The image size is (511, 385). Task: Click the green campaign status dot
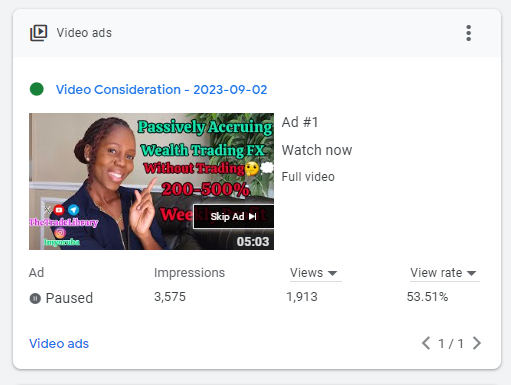37,89
